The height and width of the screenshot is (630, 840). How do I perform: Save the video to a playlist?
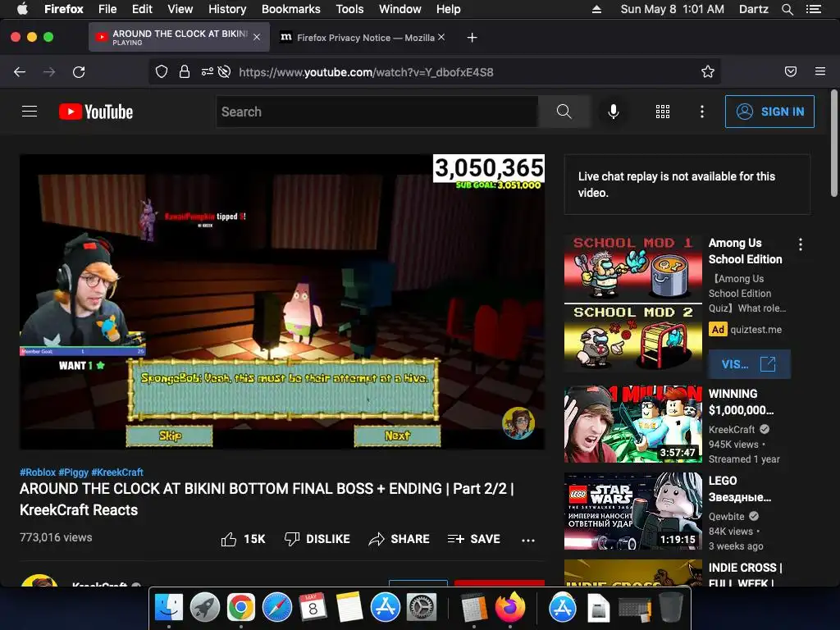[474, 539]
